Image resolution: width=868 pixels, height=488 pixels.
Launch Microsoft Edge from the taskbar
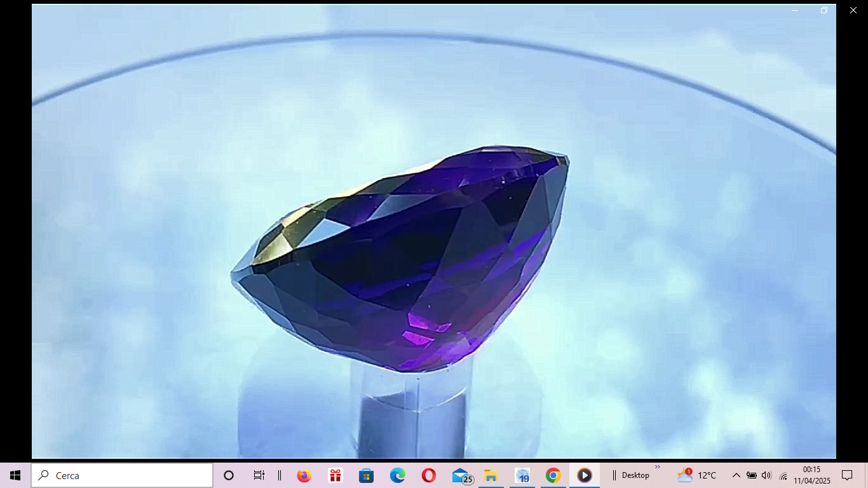tap(397, 475)
